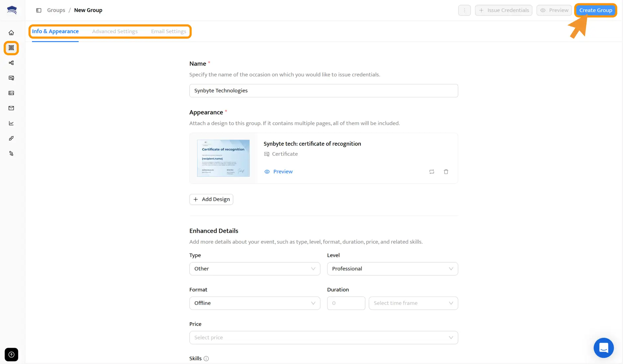Preview the Synbyte tech certificate of recognition
Screen dimensions: 623x364
click(x=278, y=172)
